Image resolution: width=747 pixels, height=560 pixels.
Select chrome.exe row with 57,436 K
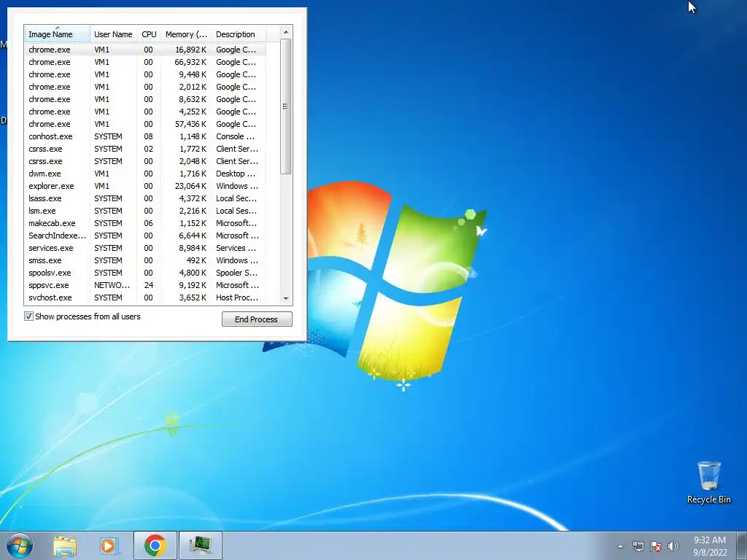[145, 124]
